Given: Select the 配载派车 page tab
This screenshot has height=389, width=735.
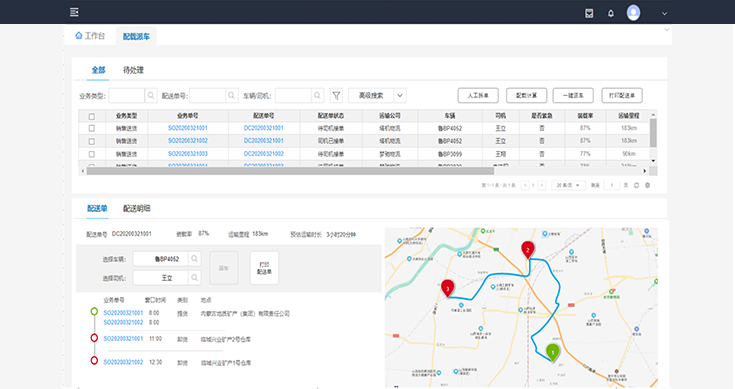Looking at the screenshot, I should [x=136, y=36].
